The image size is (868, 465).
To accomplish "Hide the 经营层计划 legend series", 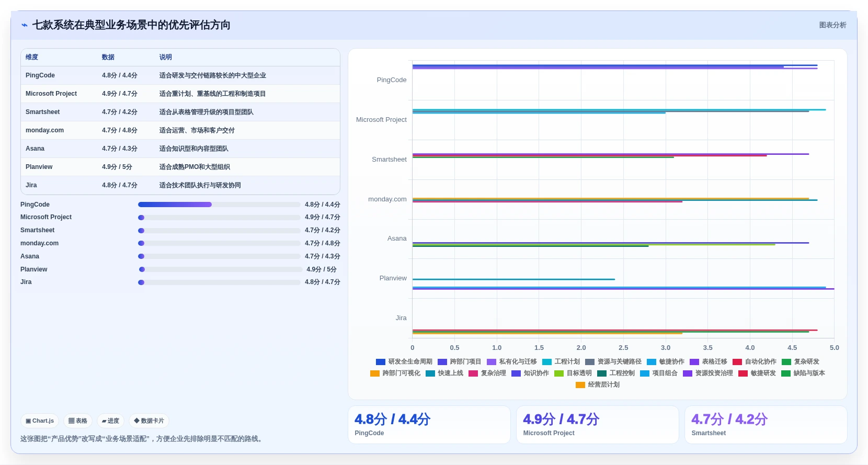I will 598,384.
